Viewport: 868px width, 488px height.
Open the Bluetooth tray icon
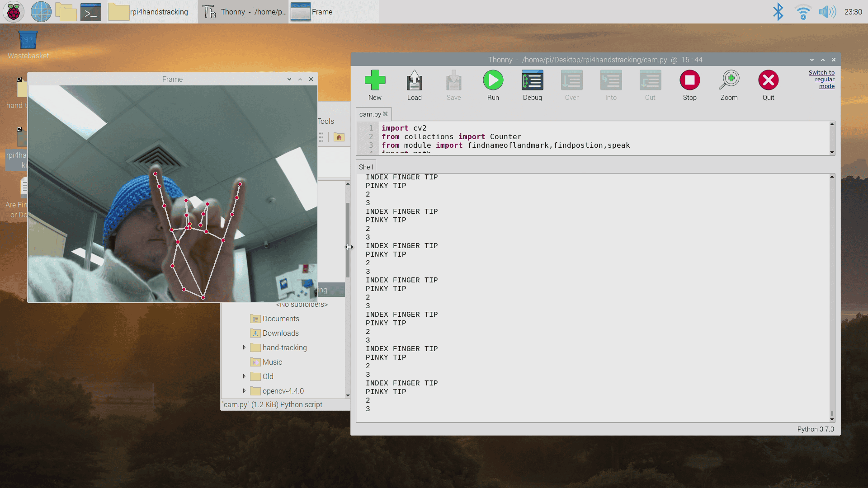click(778, 12)
